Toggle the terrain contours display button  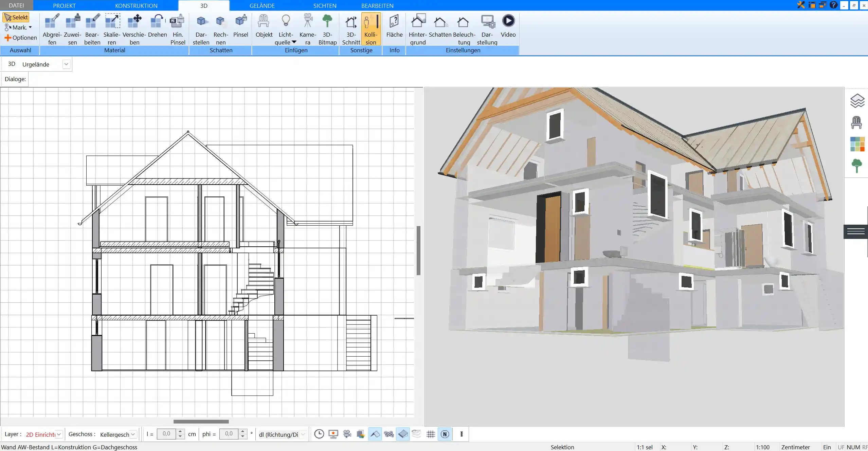click(x=417, y=434)
